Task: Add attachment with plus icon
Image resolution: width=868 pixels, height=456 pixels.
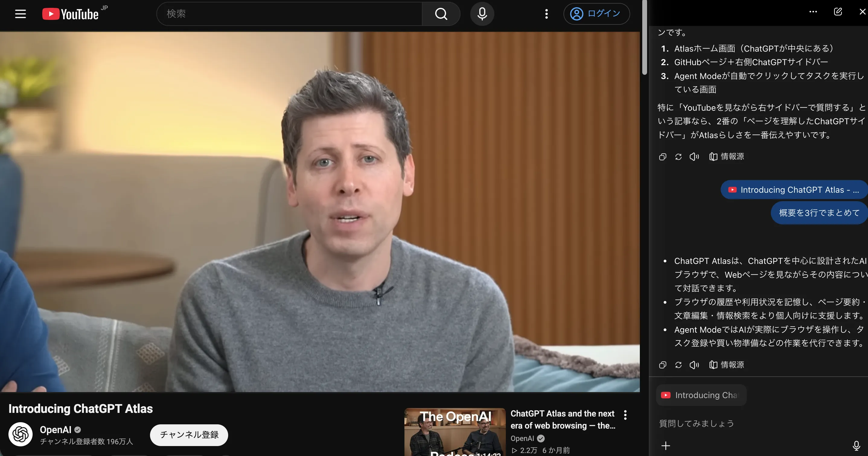Action: point(665,445)
